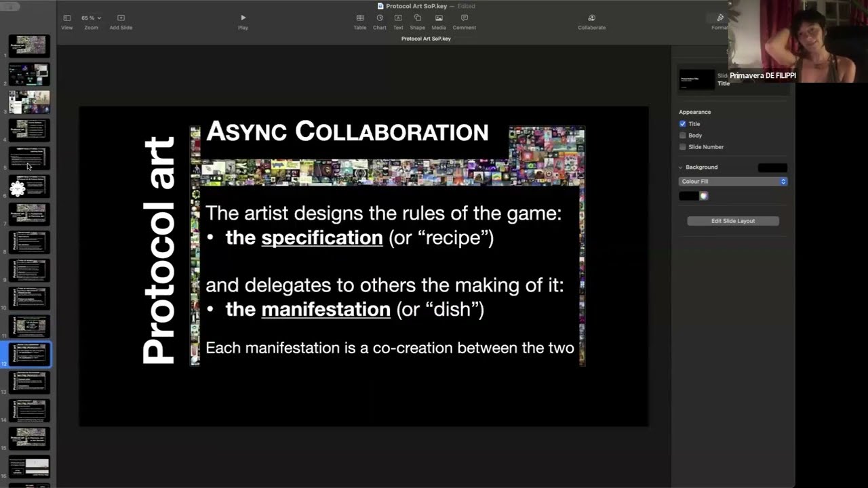Click the vertical 'Protocol art' text on the slide
Viewport: 868px width, 488px height.
[159, 250]
